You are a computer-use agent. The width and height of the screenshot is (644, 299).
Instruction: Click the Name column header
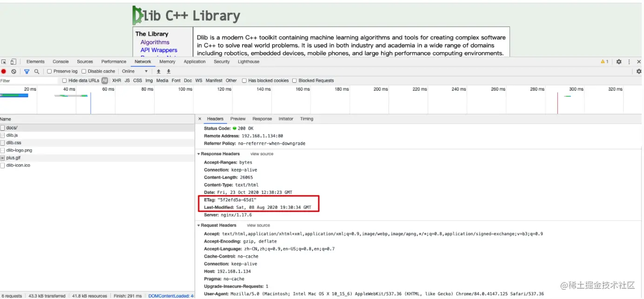pos(97,119)
